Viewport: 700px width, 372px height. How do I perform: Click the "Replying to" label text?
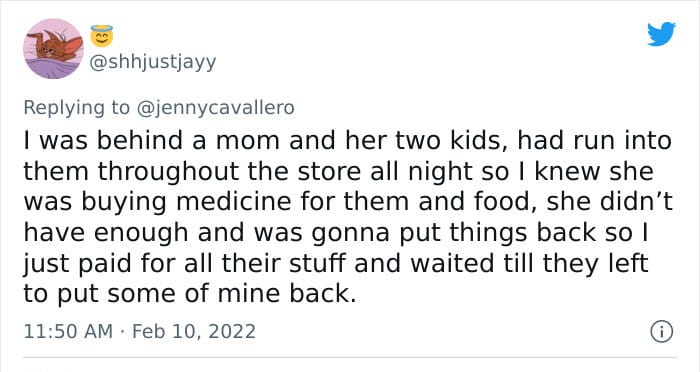(x=76, y=108)
